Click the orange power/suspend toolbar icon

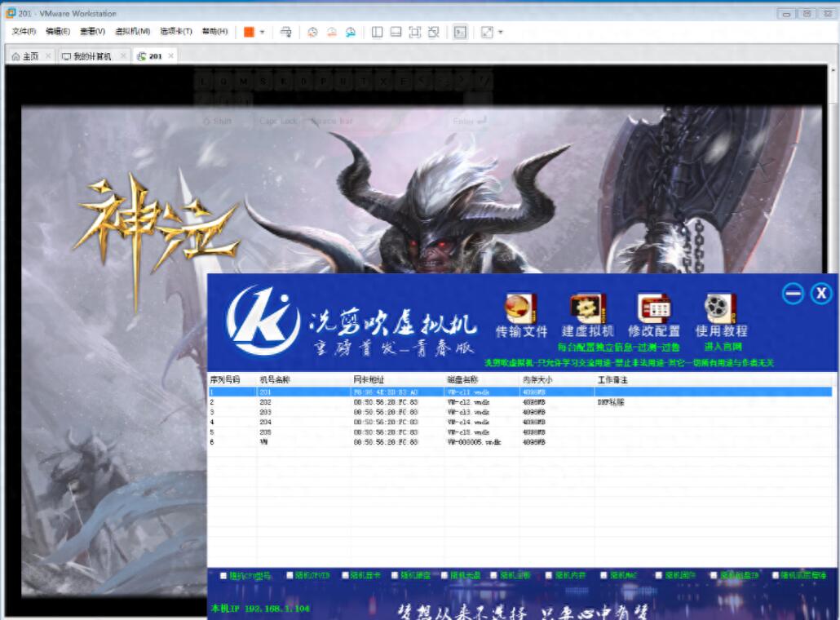click(x=249, y=32)
